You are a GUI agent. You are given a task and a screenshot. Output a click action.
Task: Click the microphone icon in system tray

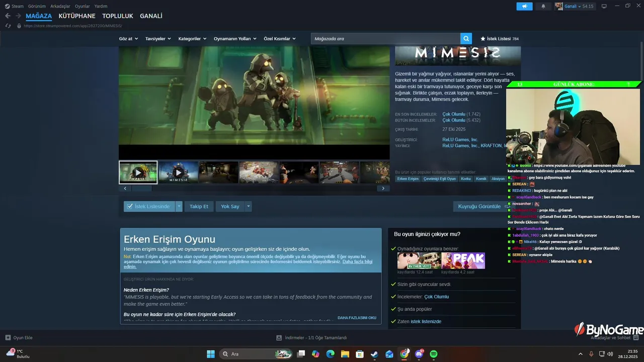tap(591, 354)
